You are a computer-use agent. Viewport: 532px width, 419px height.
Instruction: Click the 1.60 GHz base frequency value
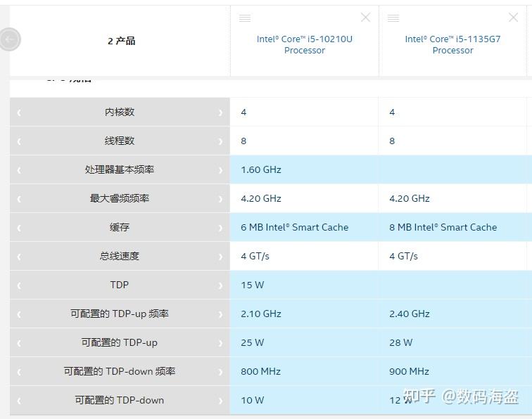tap(261, 169)
